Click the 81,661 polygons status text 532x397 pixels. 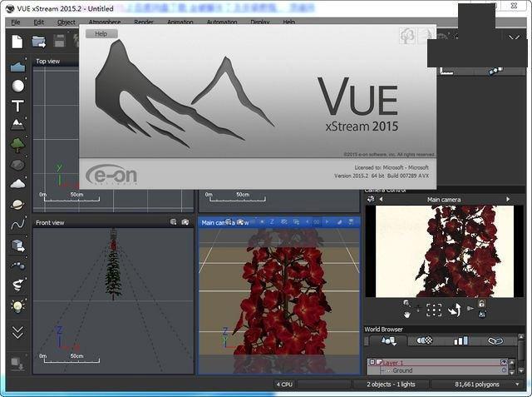(x=476, y=385)
